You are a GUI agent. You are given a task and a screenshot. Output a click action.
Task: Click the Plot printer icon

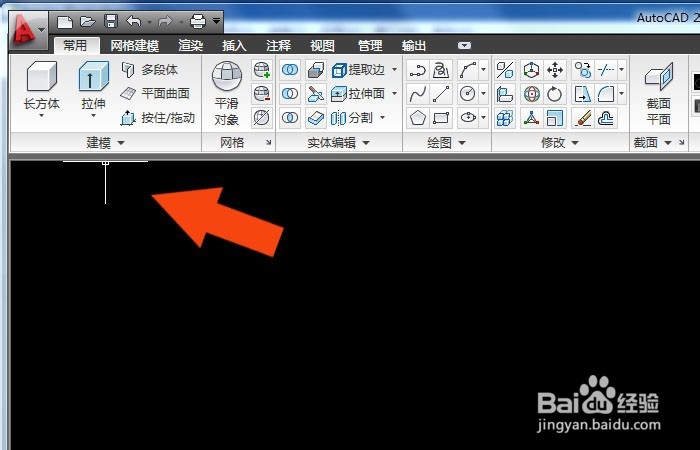coord(198,21)
